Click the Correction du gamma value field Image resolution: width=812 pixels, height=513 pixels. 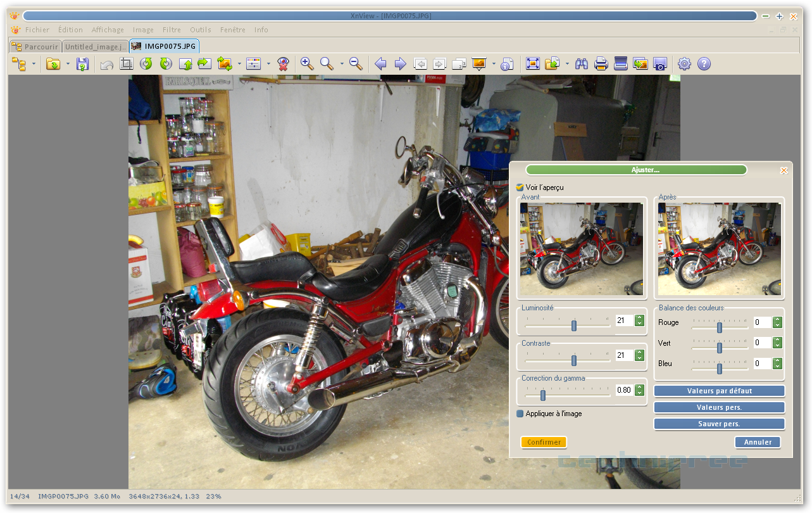coord(624,390)
